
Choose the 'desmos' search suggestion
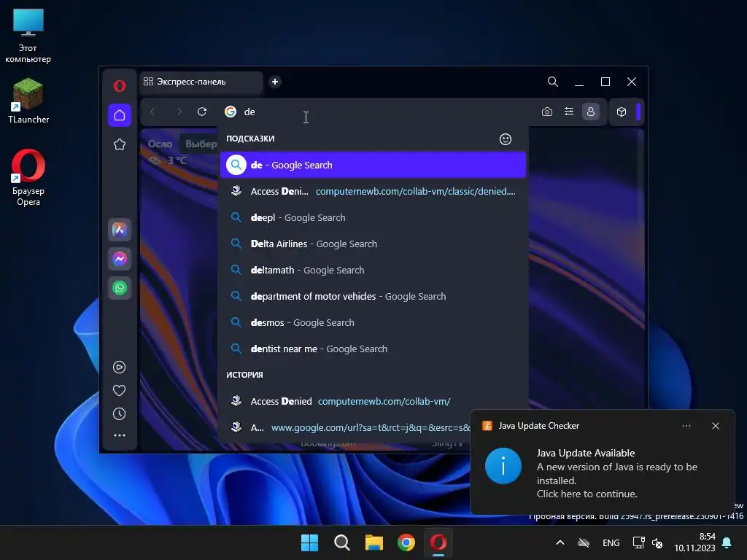tap(373, 322)
